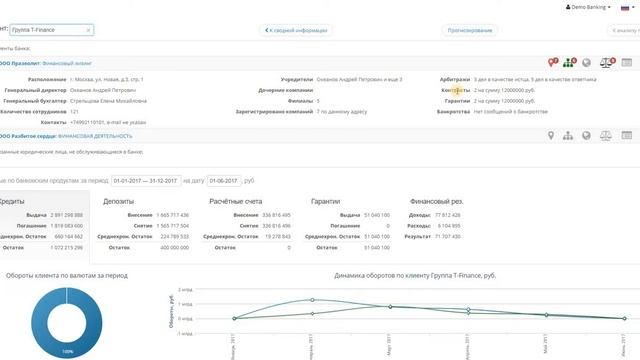
Task: Go back via К сводной информации button
Action: pos(296,30)
